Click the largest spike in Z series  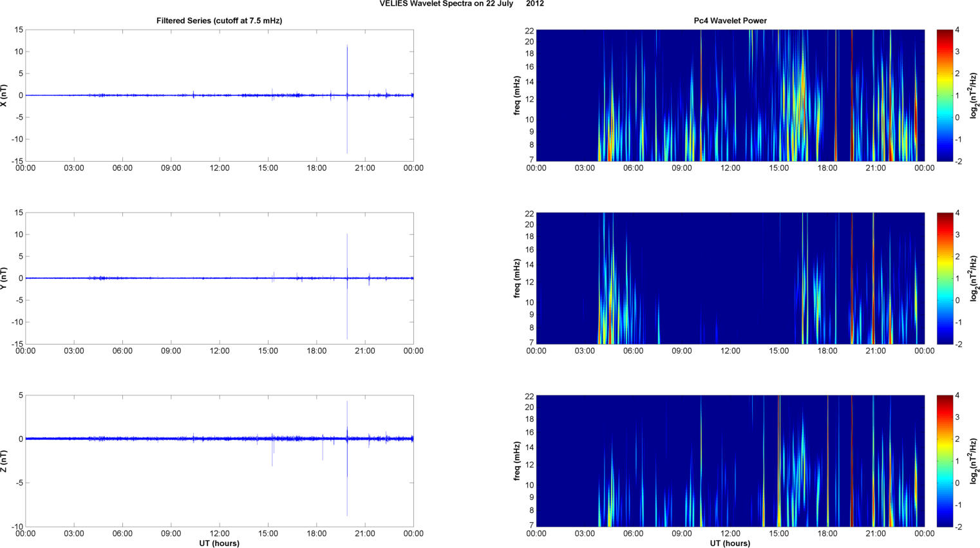pos(347,496)
